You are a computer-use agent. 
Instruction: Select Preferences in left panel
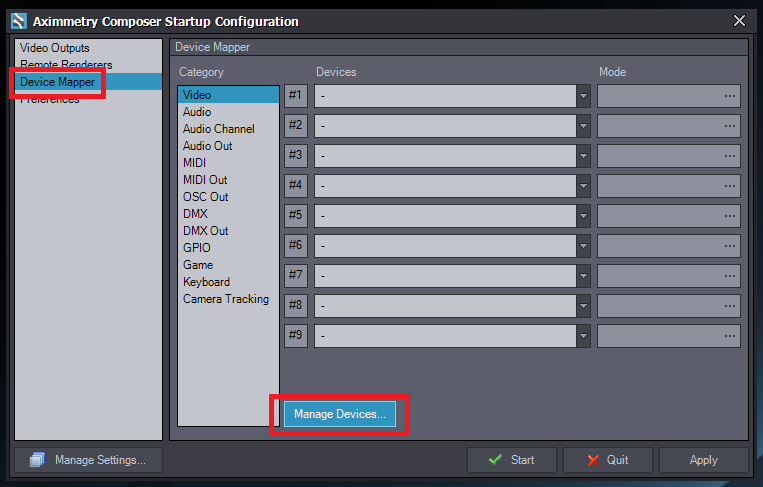89,99
